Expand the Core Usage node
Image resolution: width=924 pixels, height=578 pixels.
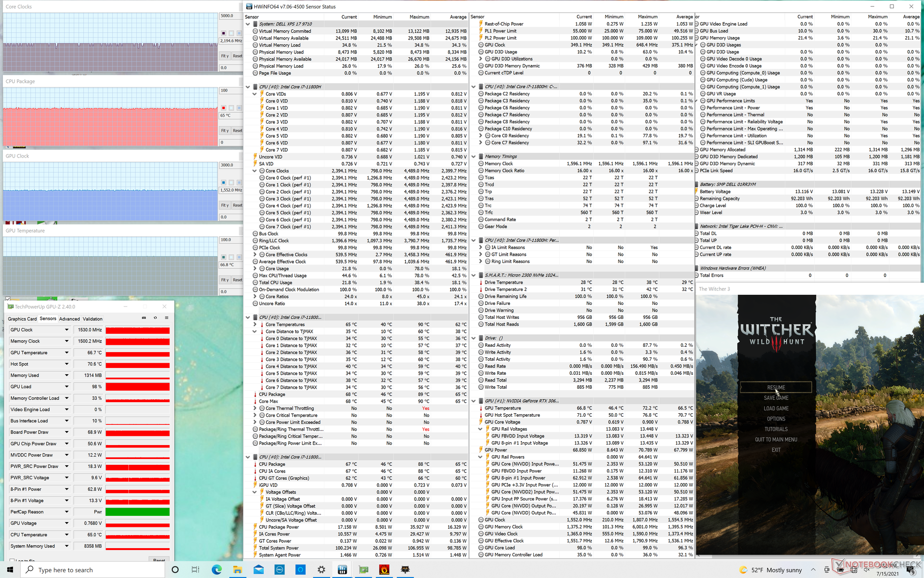[255, 268]
